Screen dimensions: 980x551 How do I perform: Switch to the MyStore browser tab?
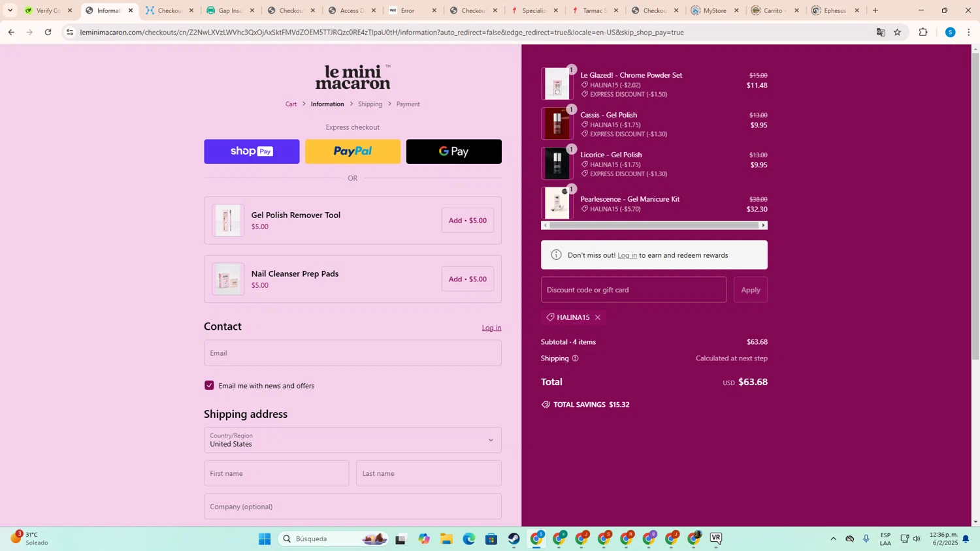(714, 10)
